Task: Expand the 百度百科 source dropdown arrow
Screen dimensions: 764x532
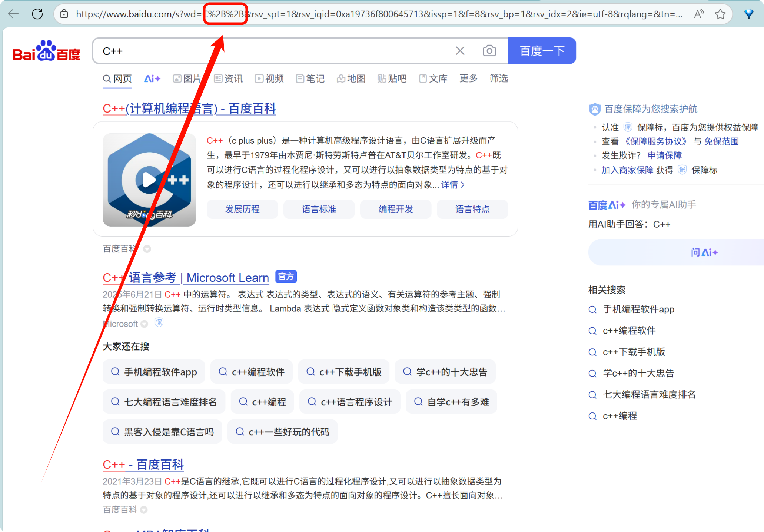Action: 147,249
